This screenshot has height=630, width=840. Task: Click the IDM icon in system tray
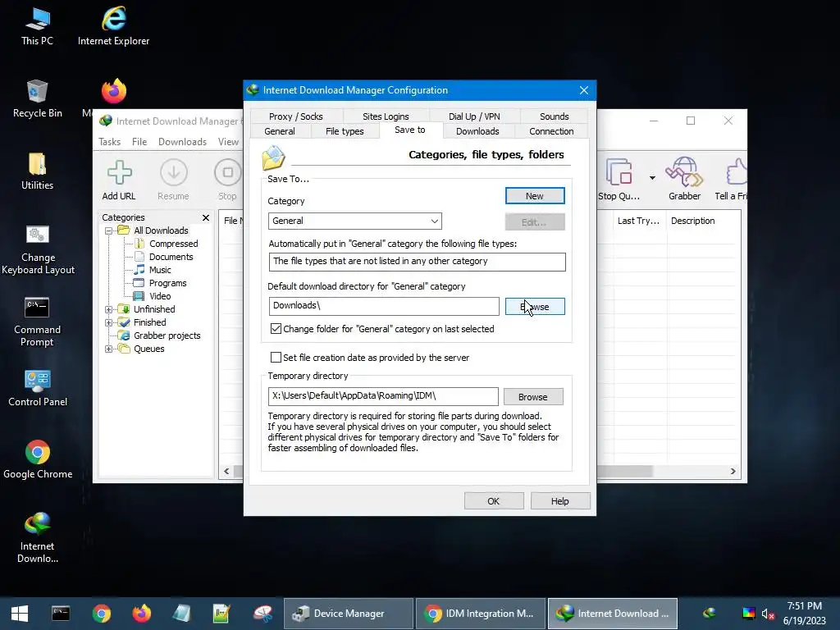click(710, 612)
